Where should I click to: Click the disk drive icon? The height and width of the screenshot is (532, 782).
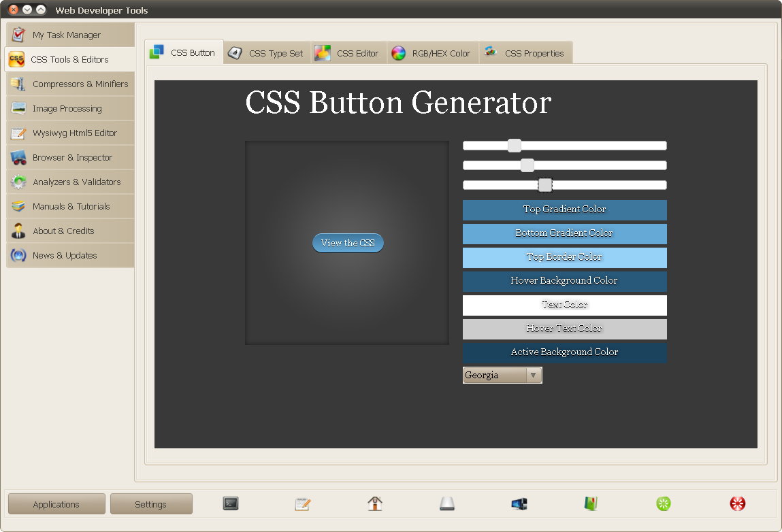tap(447, 503)
